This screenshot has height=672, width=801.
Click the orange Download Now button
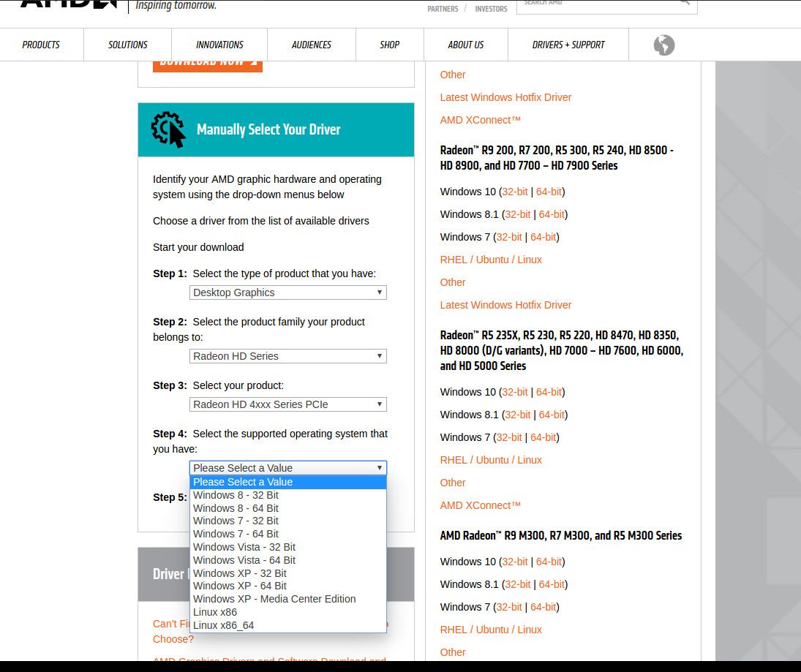pos(208,65)
